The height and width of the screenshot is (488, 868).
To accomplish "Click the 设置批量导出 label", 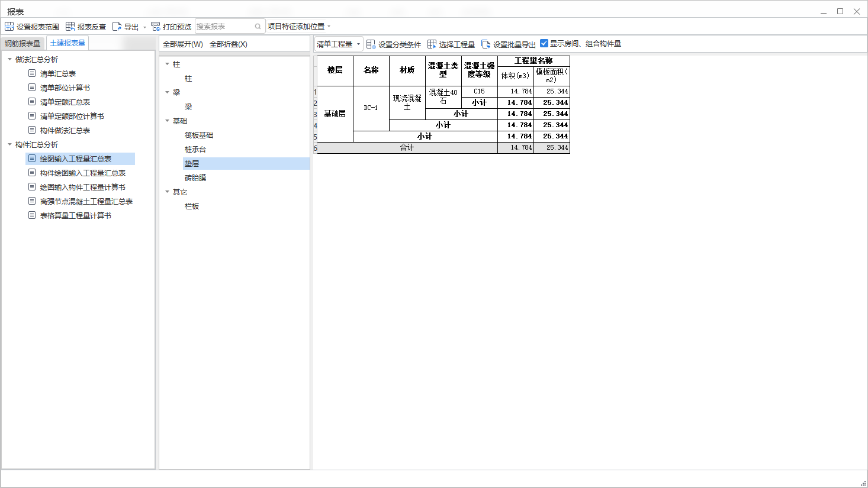I will click(x=515, y=45).
